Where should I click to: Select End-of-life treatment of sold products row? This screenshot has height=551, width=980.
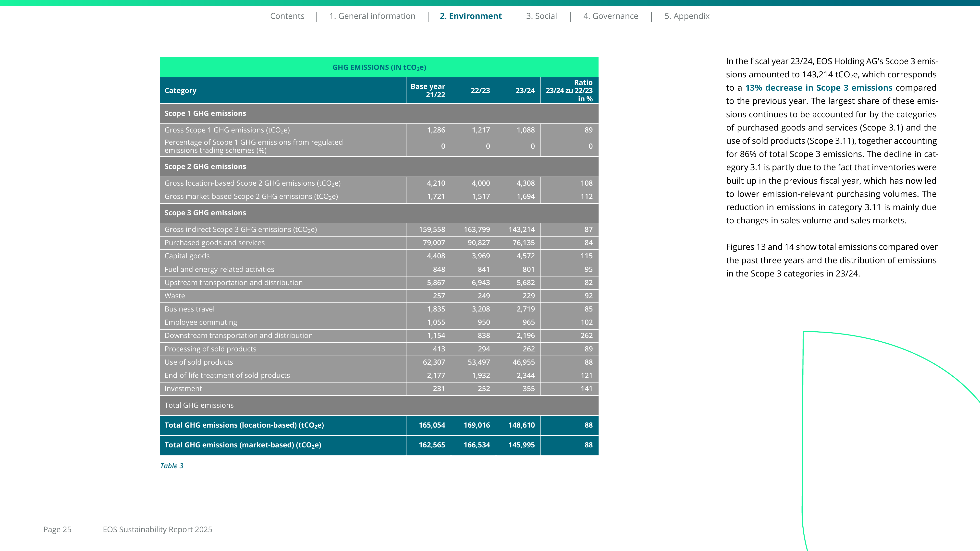pyautogui.click(x=379, y=375)
